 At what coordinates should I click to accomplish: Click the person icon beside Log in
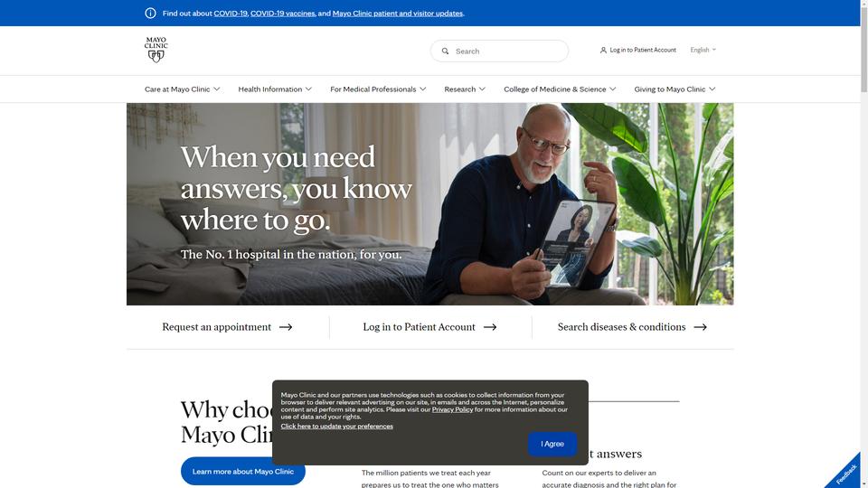tap(603, 50)
